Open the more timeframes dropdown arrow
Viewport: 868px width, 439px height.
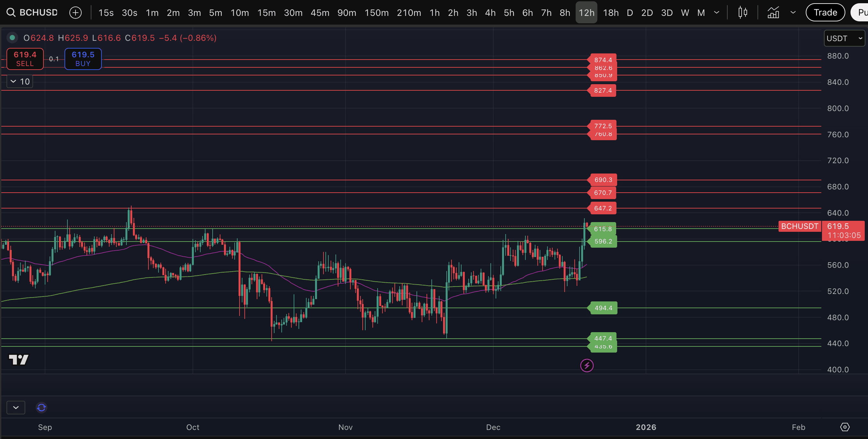[717, 13]
